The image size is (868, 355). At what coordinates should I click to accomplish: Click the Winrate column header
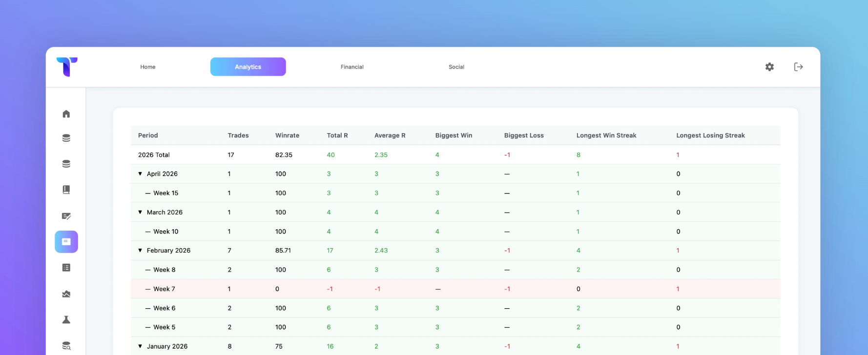[x=287, y=136]
